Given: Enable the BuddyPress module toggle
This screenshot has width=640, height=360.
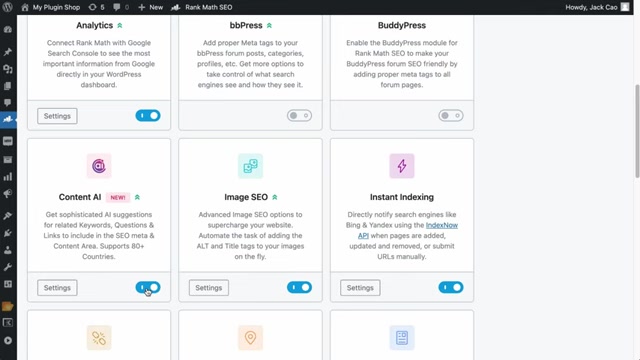Looking at the screenshot, I should pyautogui.click(x=451, y=116).
